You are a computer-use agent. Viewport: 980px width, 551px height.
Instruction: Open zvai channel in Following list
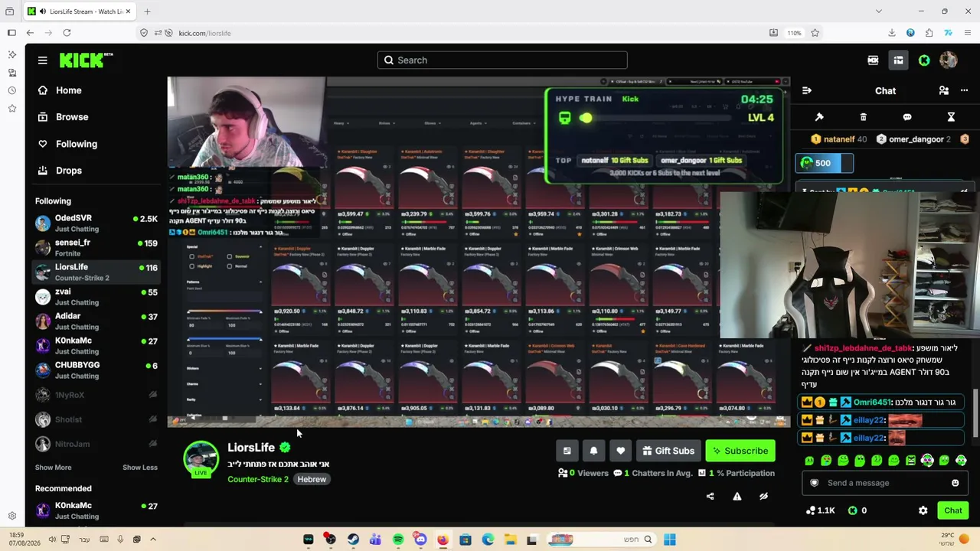point(96,296)
